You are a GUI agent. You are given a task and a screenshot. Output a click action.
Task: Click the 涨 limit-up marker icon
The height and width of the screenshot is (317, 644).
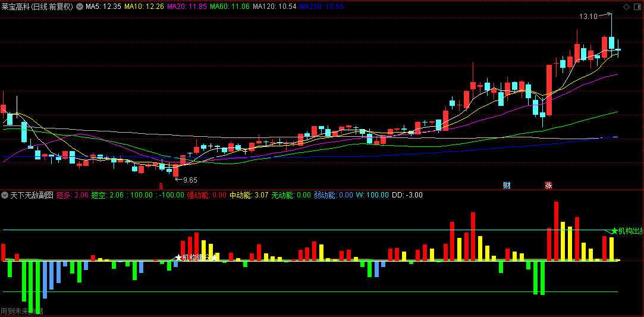coord(548,185)
